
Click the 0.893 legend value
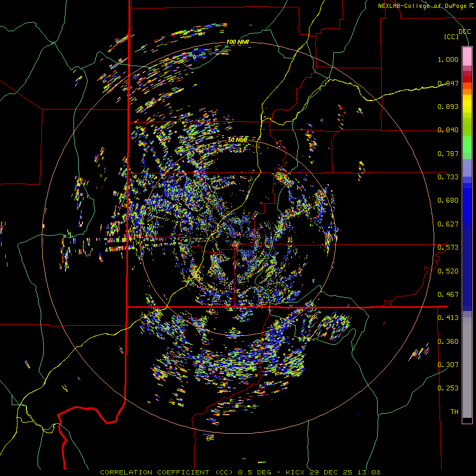448,106
